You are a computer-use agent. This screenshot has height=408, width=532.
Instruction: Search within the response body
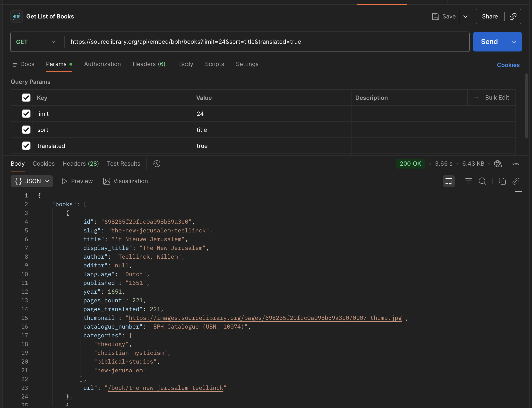tap(482, 181)
